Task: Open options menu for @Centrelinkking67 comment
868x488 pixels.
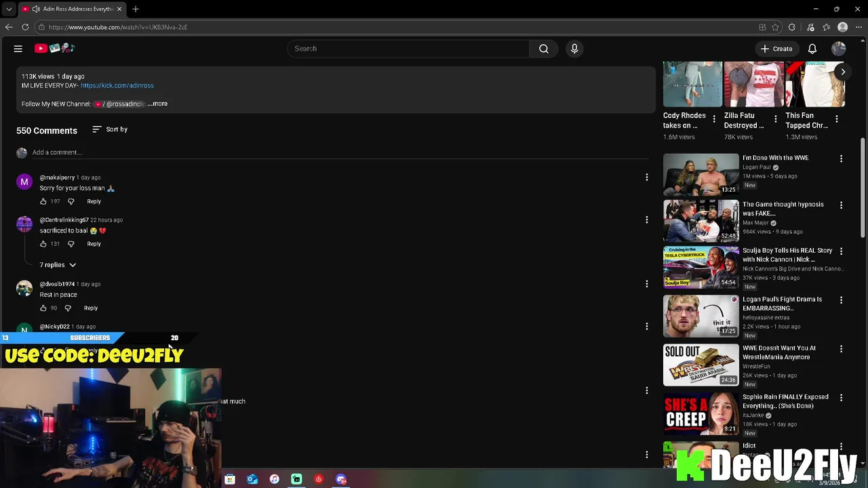Action: [x=646, y=220]
